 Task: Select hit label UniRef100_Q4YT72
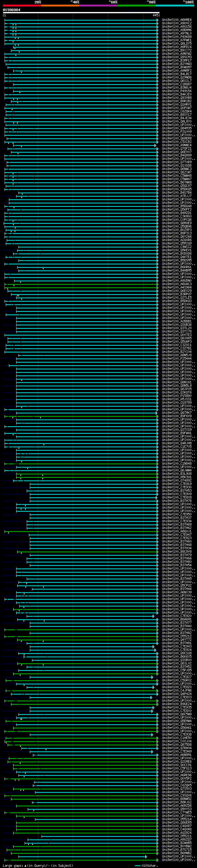(177, 640)
